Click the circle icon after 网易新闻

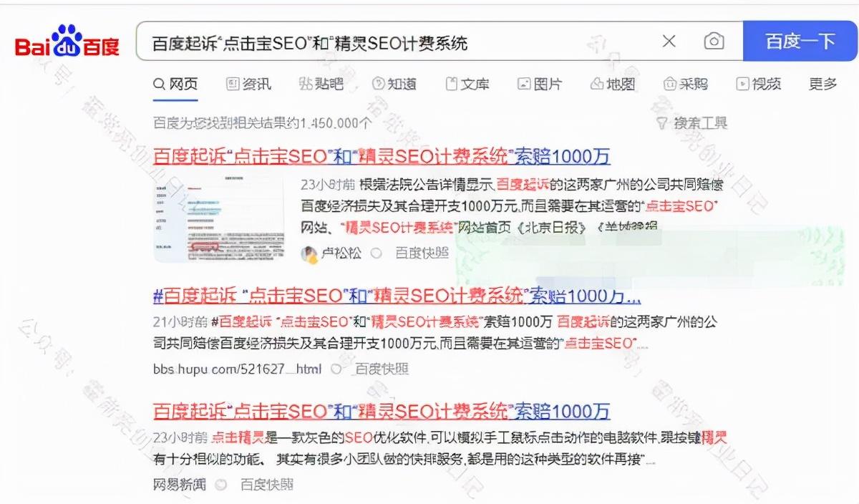tap(220, 485)
